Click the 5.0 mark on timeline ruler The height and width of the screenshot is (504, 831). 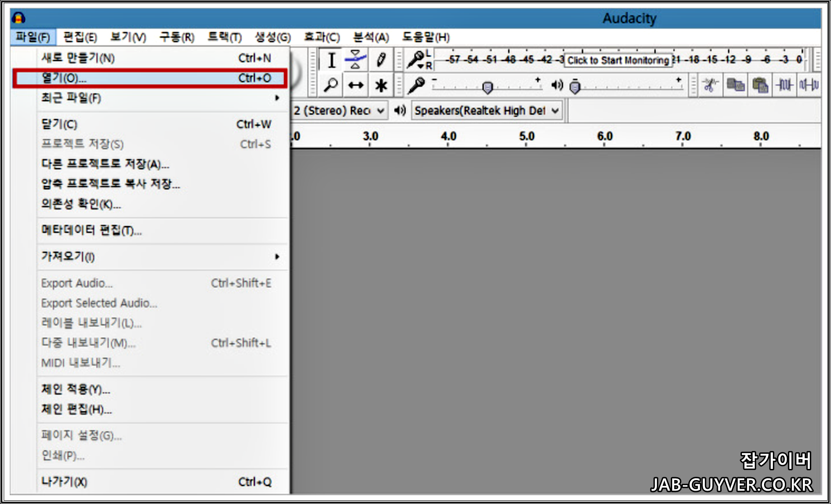pos(527,136)
